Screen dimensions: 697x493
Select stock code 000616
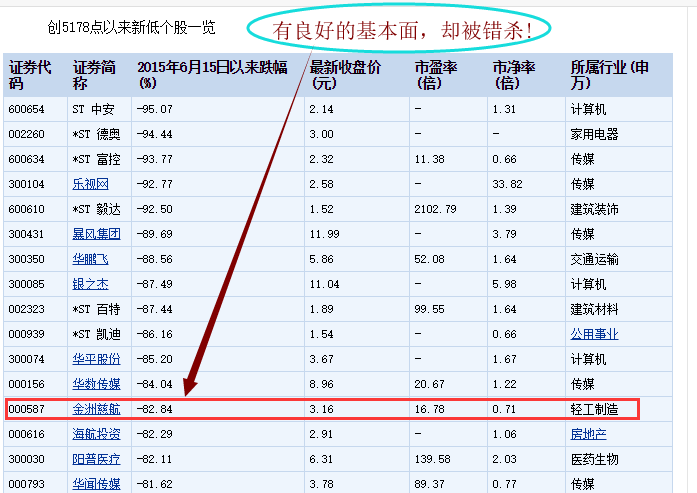click(26, 434)
